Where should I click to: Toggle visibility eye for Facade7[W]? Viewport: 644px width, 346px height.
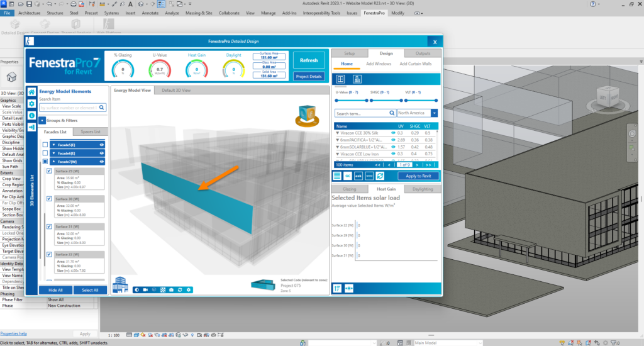(x=101, y=162)
